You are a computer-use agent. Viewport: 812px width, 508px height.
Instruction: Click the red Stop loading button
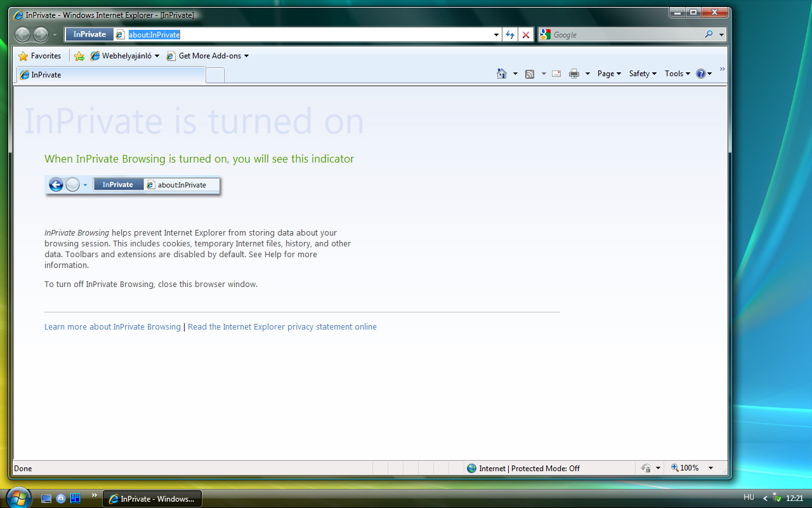pyautogui.click(x=526, y=35)
